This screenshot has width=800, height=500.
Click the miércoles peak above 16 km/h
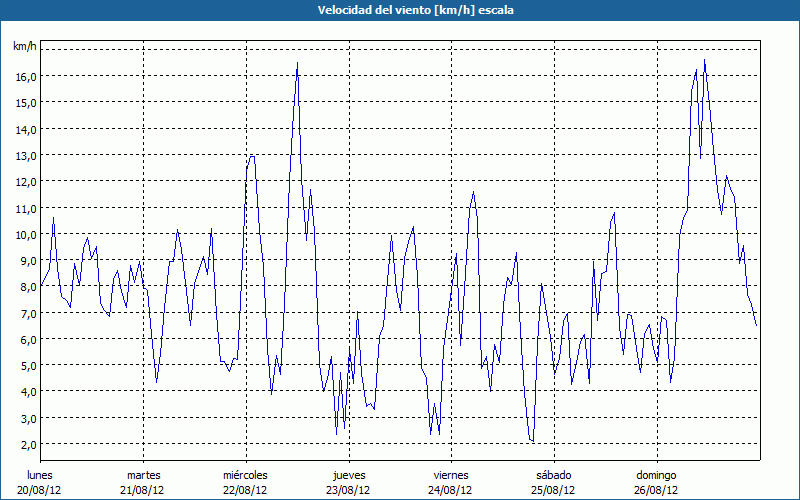[x=297, y=63]
